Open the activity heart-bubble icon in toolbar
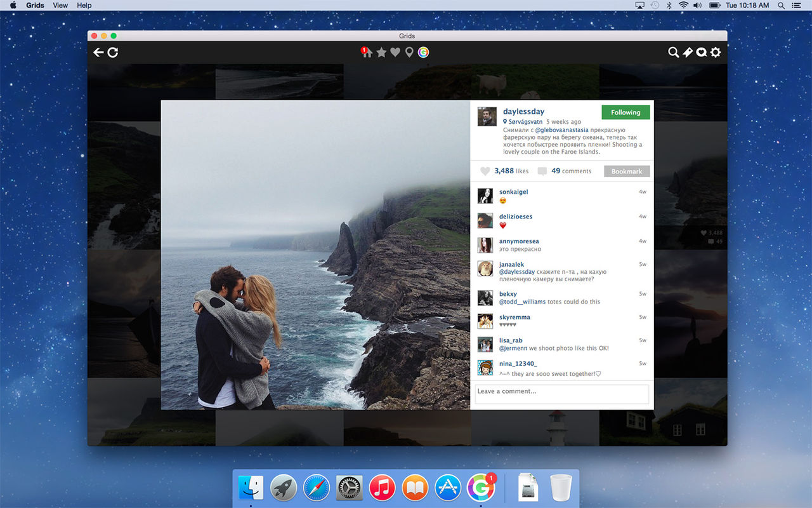The image size is (812, 508). (x=702, y=53)
